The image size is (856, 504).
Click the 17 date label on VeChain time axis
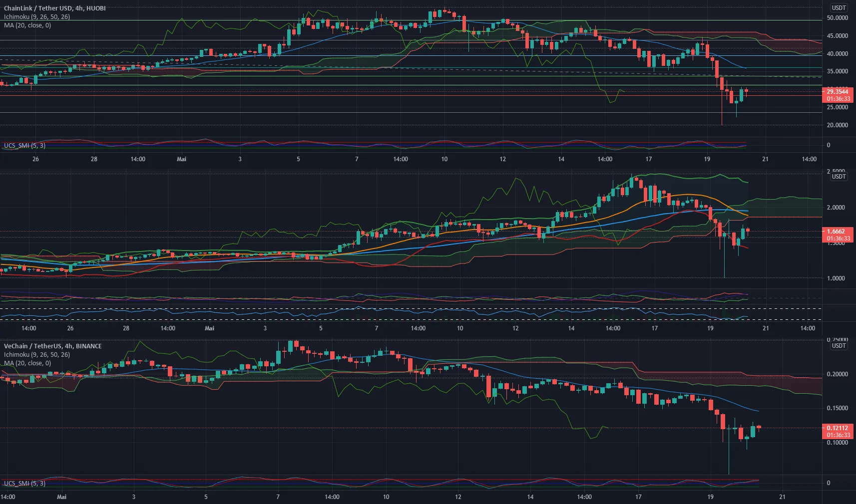[638, 497]
